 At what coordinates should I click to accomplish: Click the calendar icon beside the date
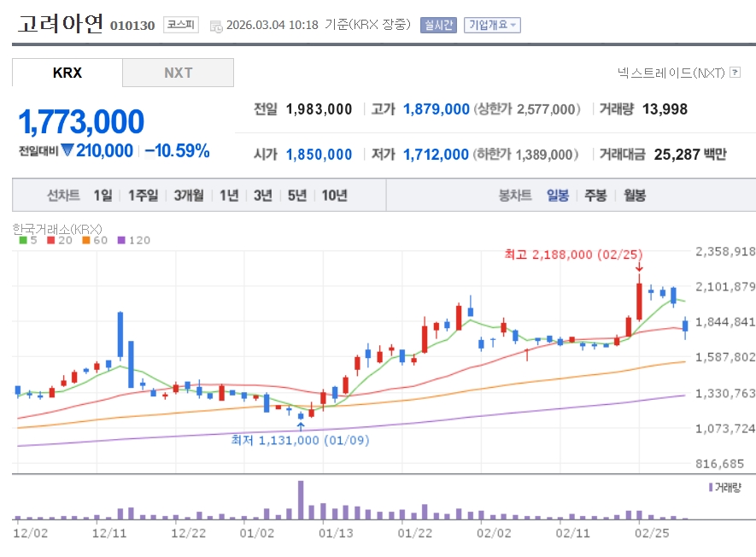coord(214,26)
